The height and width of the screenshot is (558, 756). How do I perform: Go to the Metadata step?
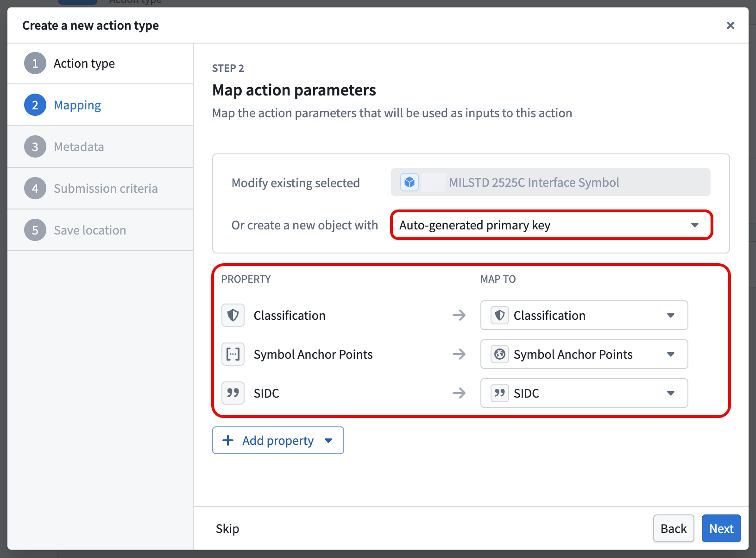tap(100, 147)
